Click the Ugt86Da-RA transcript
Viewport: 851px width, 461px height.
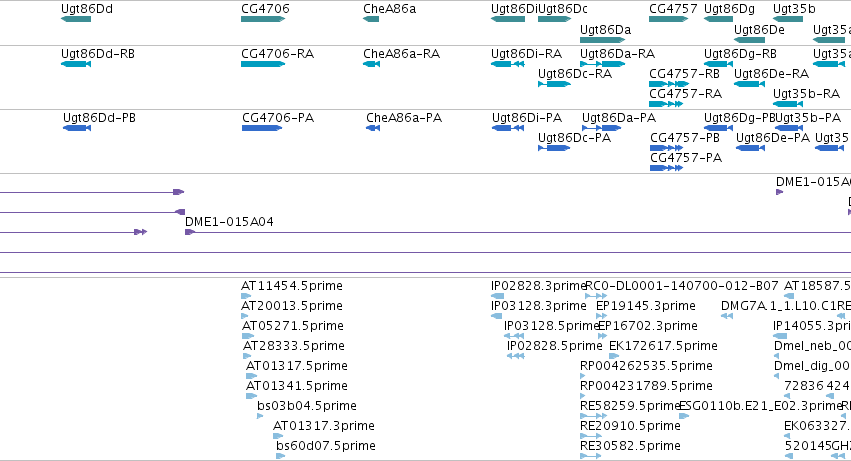point(602,64)
